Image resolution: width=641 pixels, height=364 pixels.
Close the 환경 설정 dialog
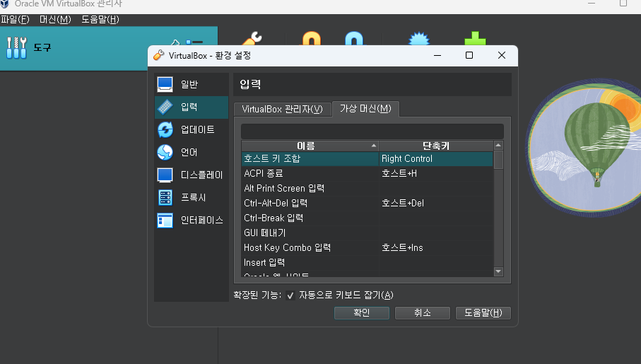coord(502,55)
